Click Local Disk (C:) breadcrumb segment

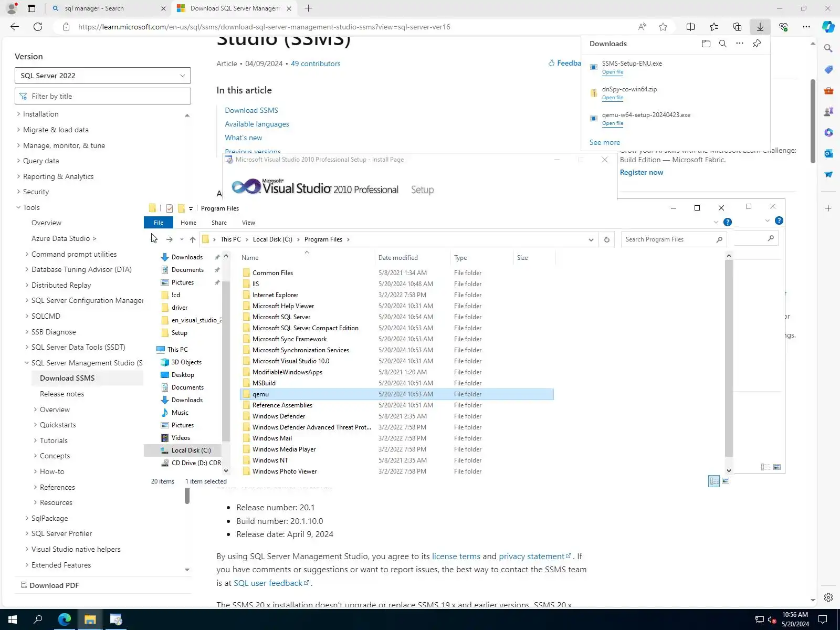[272, 239]
